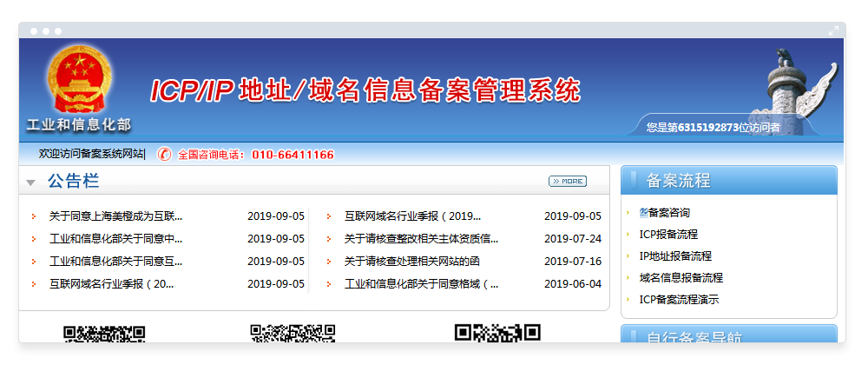The width and height of the screenshot is (868, 365).
Task: Click the national emblem logo
Action: click(77, 81)
